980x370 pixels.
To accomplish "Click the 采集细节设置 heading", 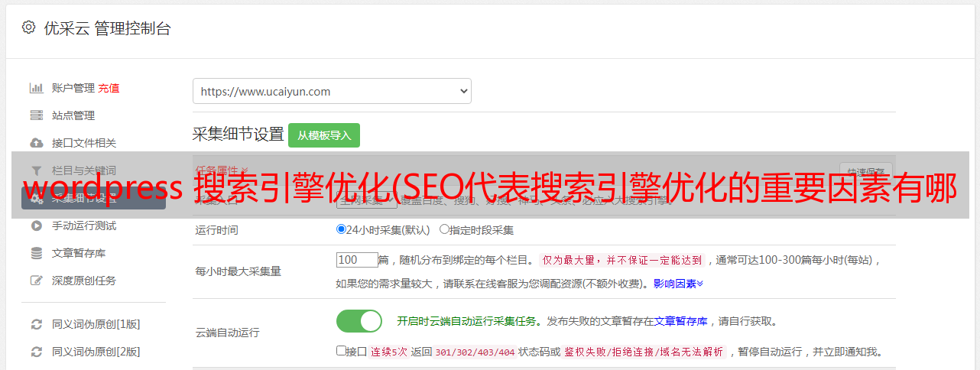I will pyautogui.click(x=238, y=135).
